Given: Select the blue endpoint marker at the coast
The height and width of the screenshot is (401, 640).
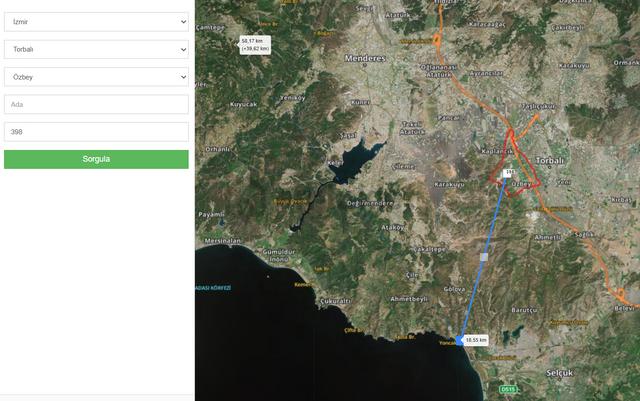Looking at the screenshot, I should (x=459, y=340).
